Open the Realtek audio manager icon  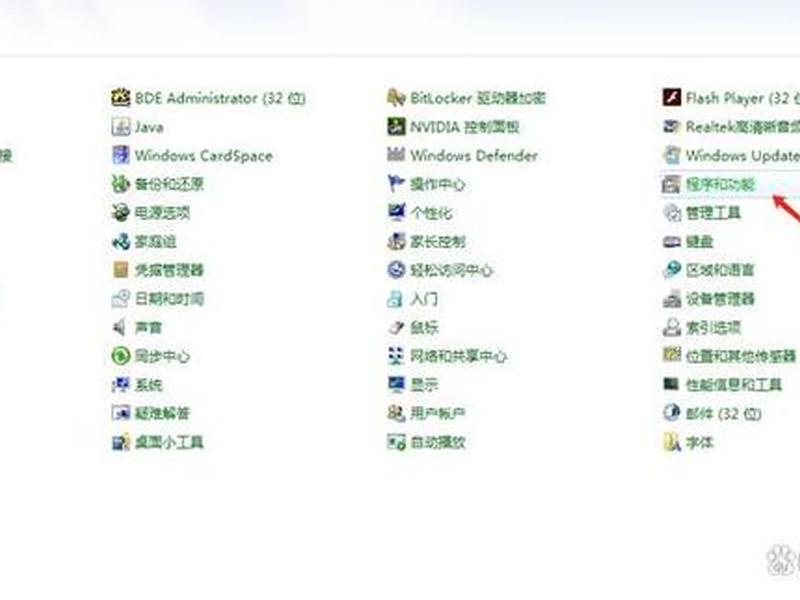click(671, 126)
